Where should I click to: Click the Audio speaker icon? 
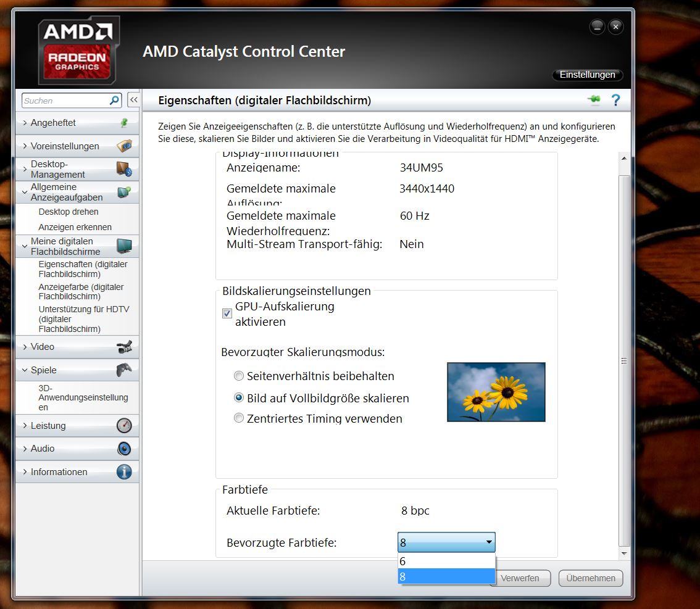click(x=124, y=449)
